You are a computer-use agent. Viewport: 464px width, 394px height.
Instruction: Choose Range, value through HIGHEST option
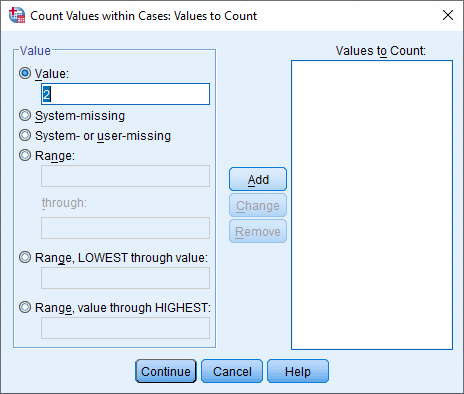click(25, 307)
